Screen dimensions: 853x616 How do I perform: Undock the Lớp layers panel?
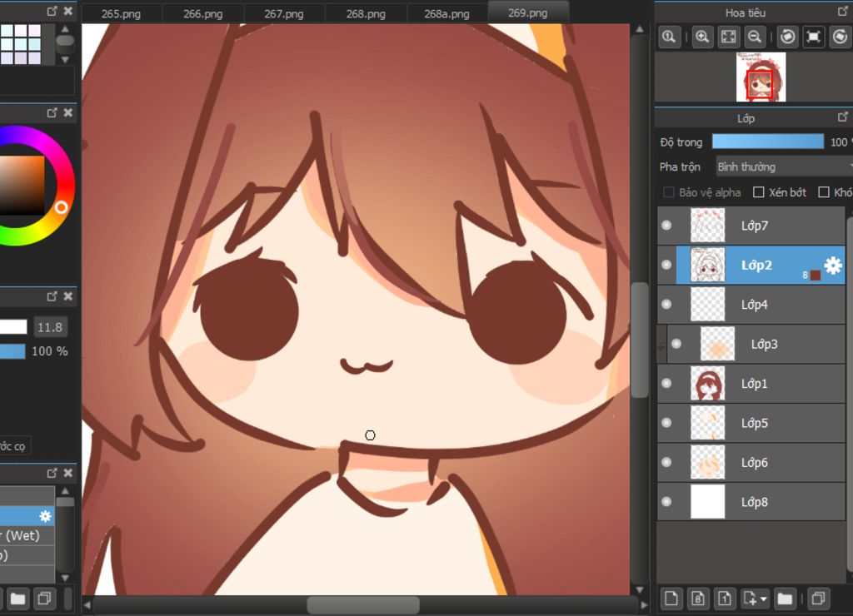coord(843,117)
